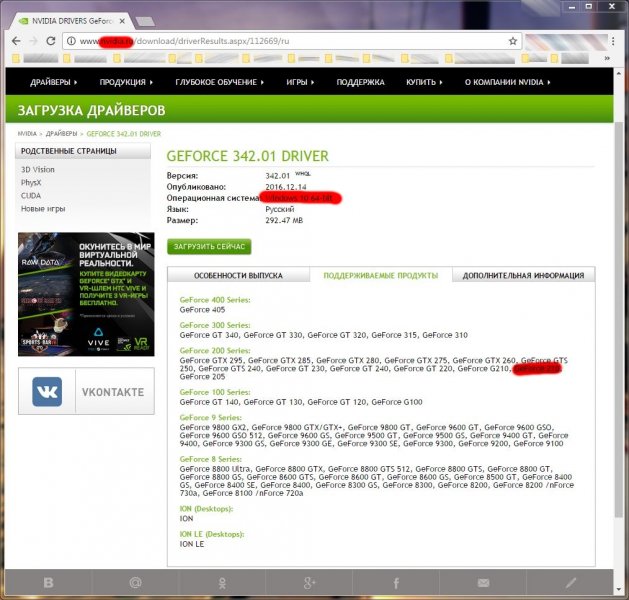Open the ГЛУБОКОЕ ОБУЧЕНИЕ dropdown menu

[x=220, y=82]
